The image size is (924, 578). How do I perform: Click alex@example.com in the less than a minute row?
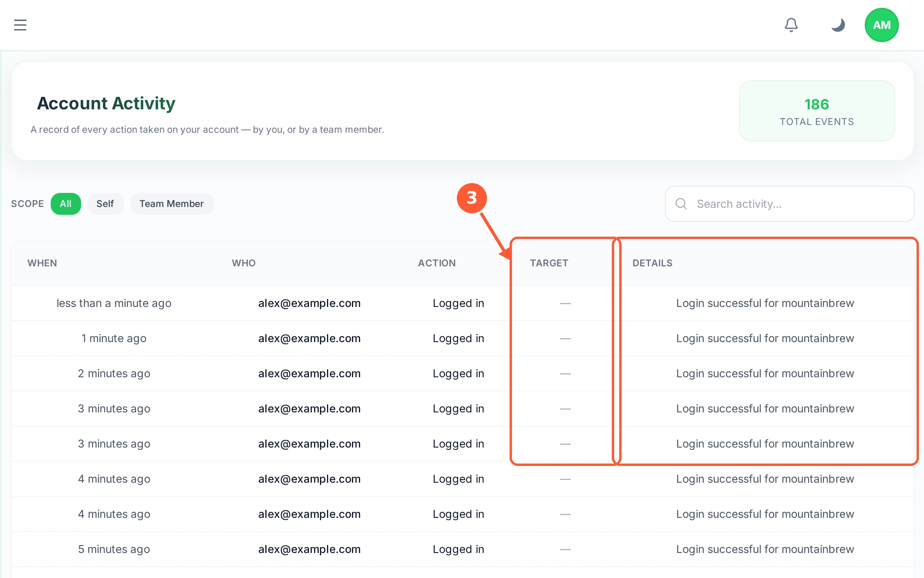[309, 303]
